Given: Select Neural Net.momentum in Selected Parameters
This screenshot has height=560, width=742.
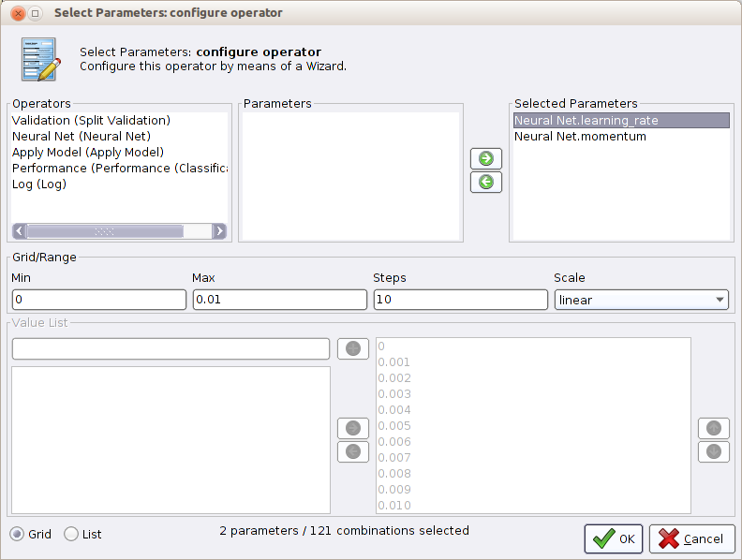Looking at the screenshot, I should pos(580,137).
